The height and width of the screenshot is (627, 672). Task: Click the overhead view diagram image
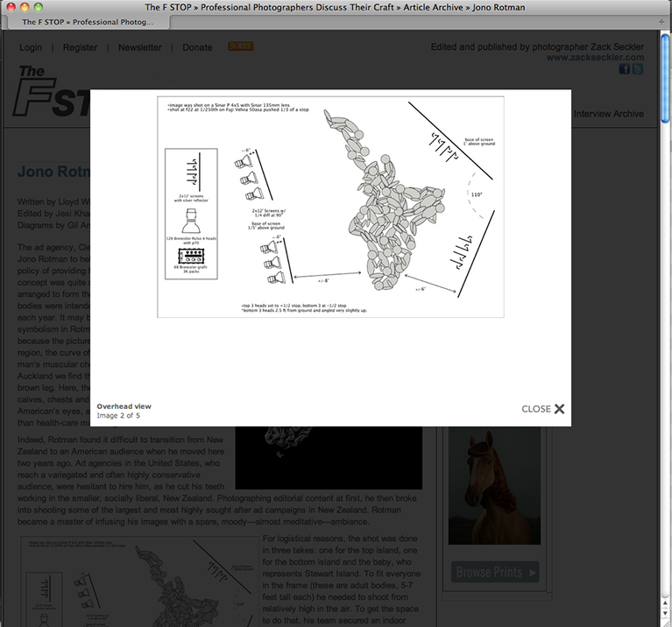click(330, 207)
